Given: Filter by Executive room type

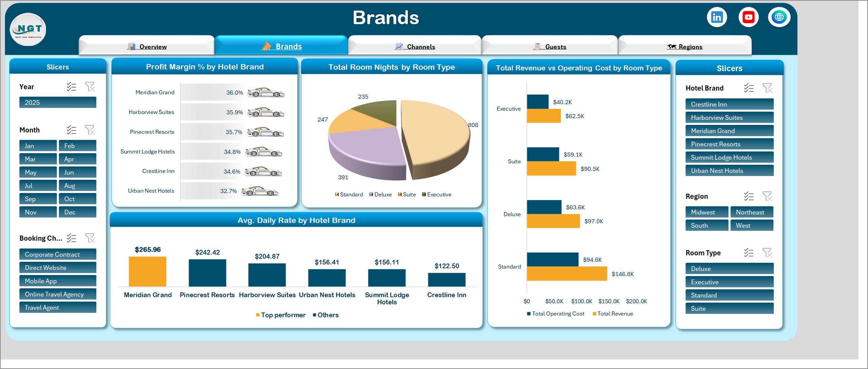Looking at the screenshot, I should pyautogui.click(x=729, y=282).
